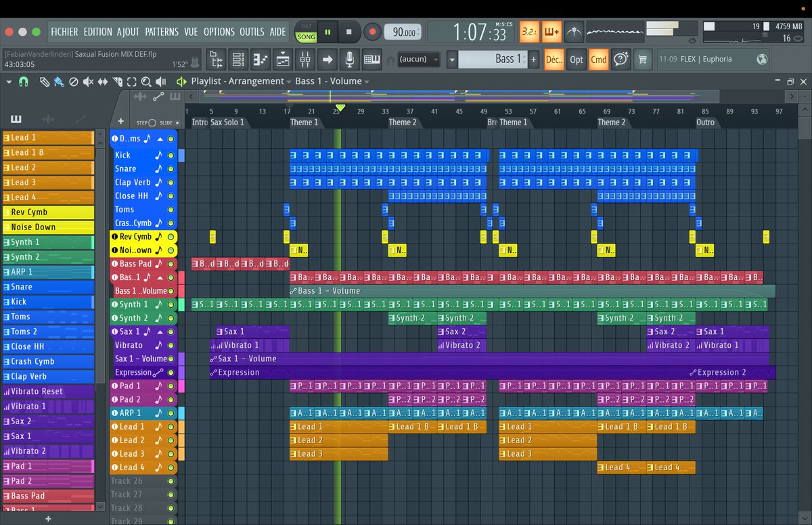This screenshot has height=525, width=812.
Task: Click the Opt button
Action: [x=576, y=60]
